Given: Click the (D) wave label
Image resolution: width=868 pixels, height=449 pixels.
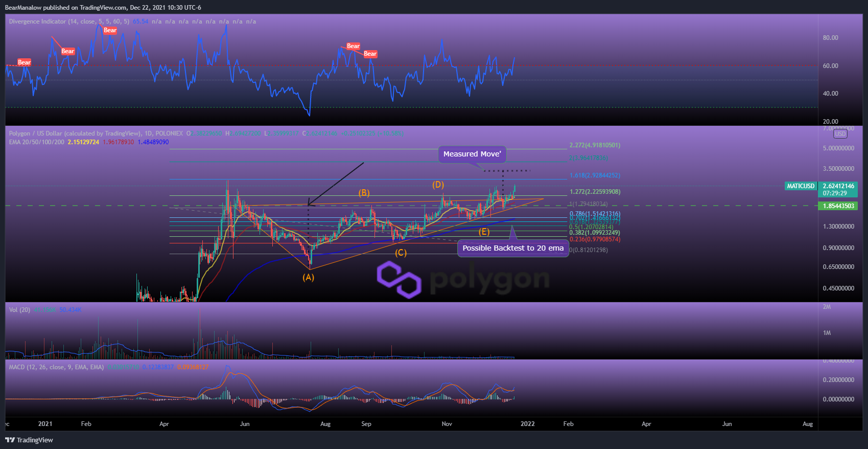Looking at the screenshot, I should click(x=438, y=185).
